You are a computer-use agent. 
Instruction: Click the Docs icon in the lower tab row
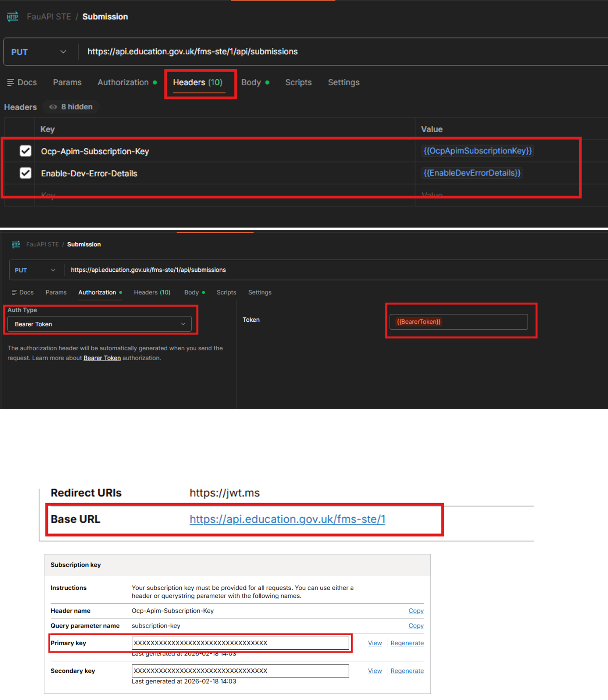14,292
